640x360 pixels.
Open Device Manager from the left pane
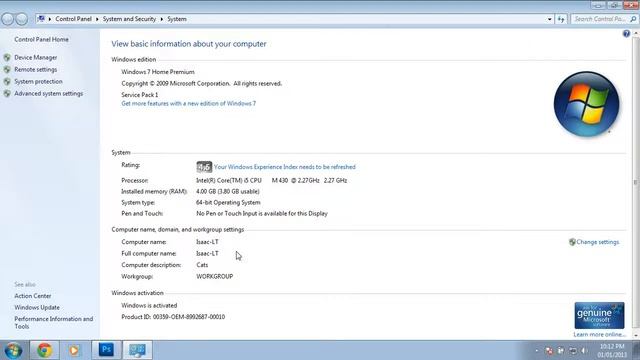point(36,58)
